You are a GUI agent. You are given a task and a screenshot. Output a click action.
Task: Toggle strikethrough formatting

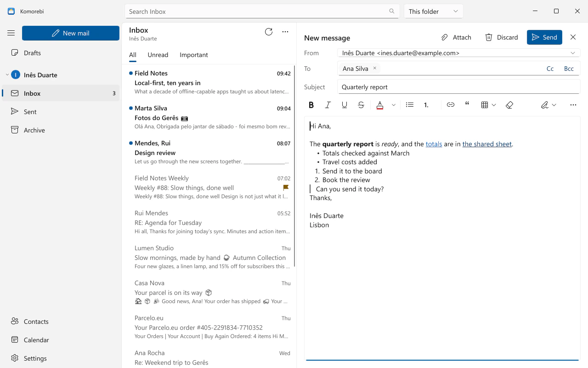[x=361, y=105]
